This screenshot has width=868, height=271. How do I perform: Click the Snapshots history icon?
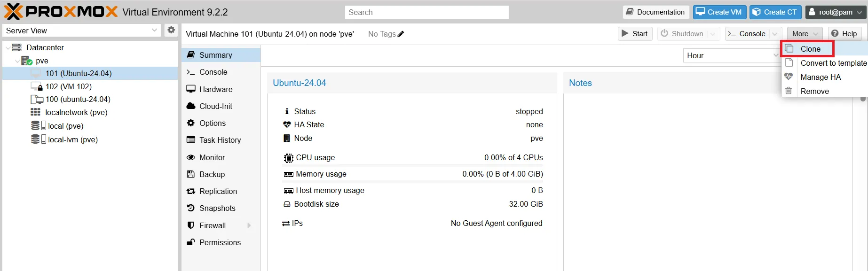click(x=191, y=208)
